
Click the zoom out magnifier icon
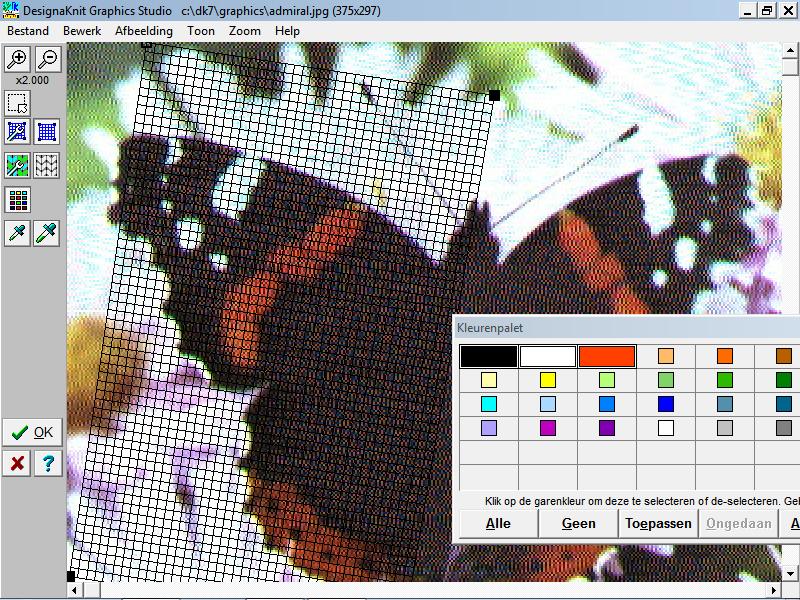tap(46, 59)
